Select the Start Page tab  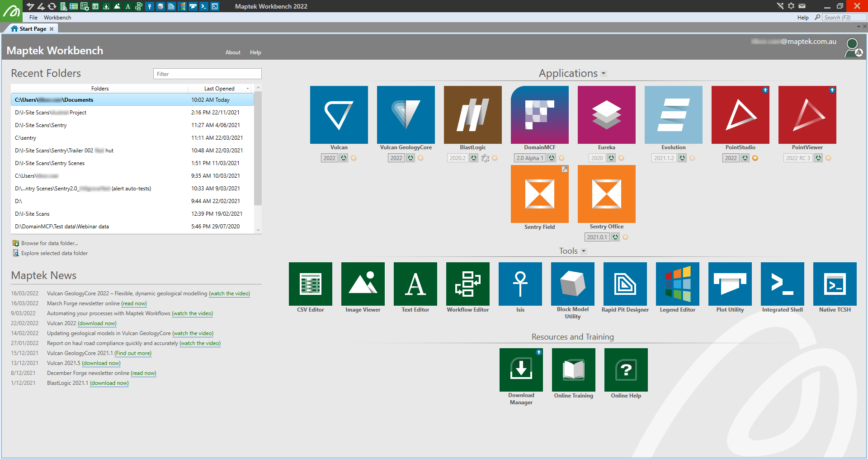(x=33, y=28)
